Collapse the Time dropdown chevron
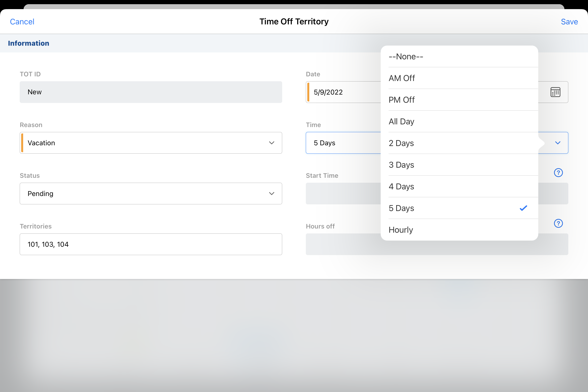 click(557, 143)
